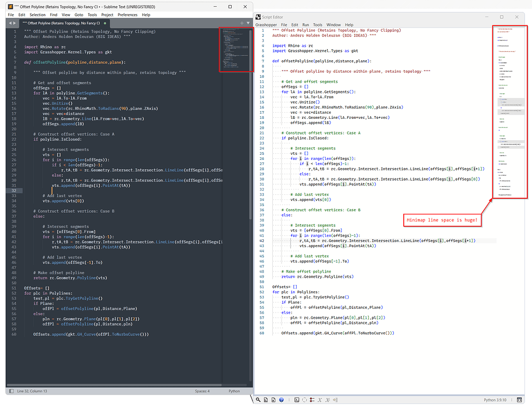
Task: Click the step-into debug icon in status bar
Action: tap(335, 400)
